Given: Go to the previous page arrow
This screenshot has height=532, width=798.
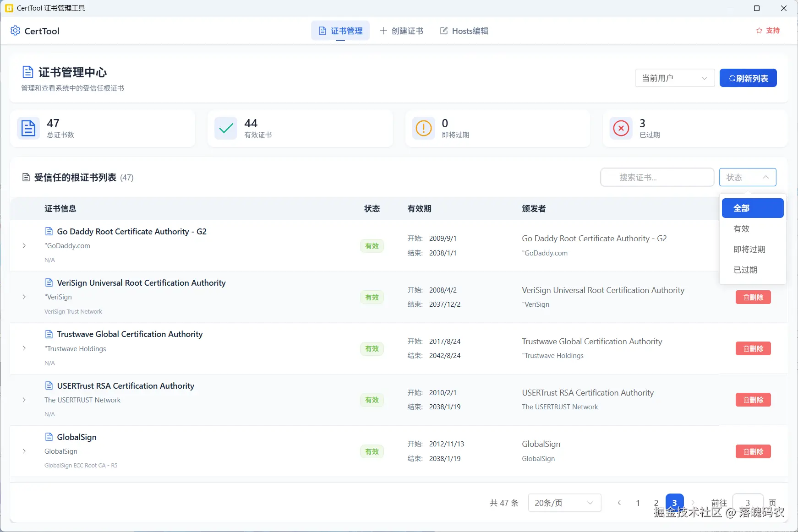Looking at the screenshot, I should coord(619,503).
